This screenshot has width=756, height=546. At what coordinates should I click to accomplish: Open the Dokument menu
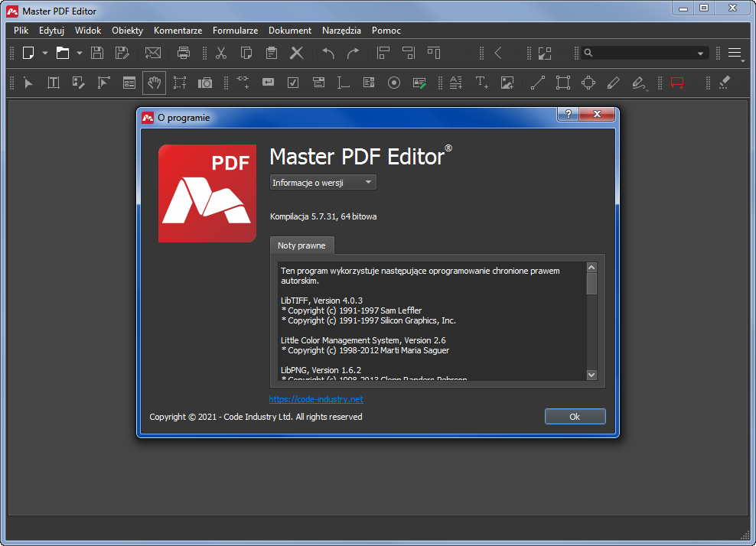(x=290, y=31)
